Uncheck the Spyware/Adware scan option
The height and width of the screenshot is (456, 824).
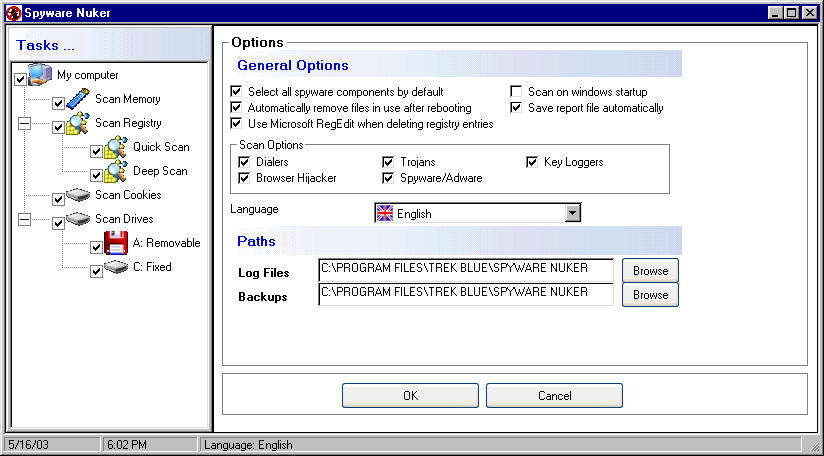(x=388, y=178)
